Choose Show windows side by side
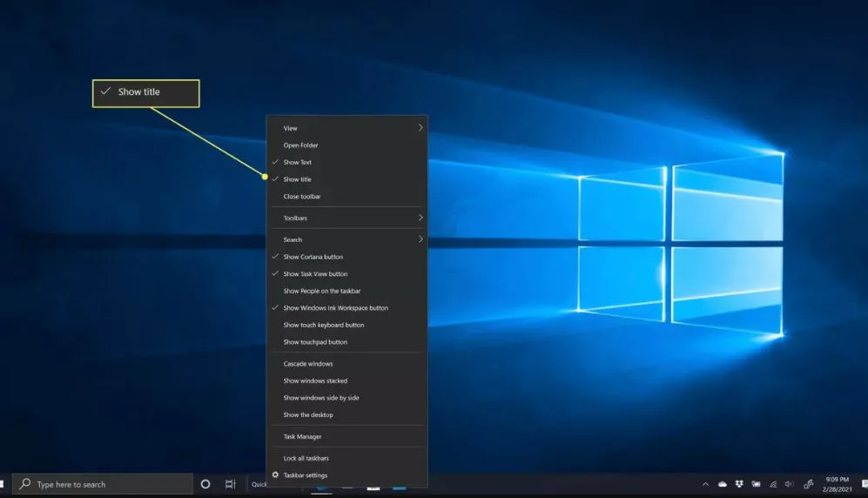Screen dimensions: 868x498 (347, 398)
